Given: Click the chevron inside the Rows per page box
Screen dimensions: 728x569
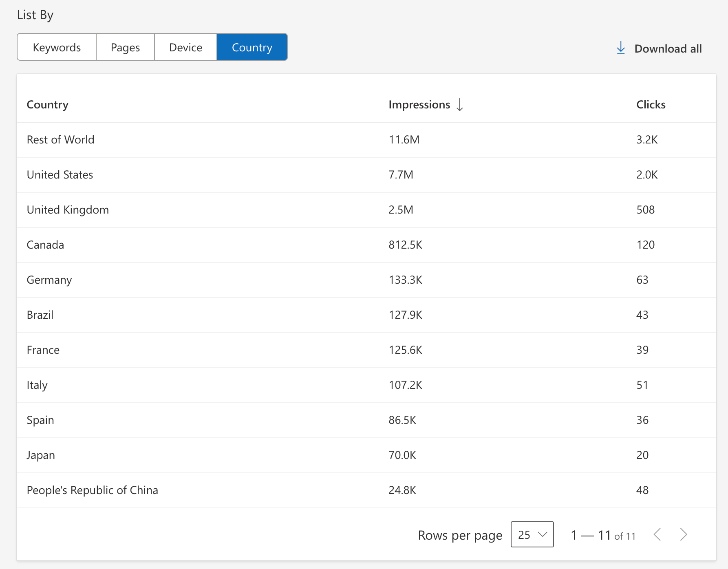Looking at the screenshot, I should pos(542,535).
